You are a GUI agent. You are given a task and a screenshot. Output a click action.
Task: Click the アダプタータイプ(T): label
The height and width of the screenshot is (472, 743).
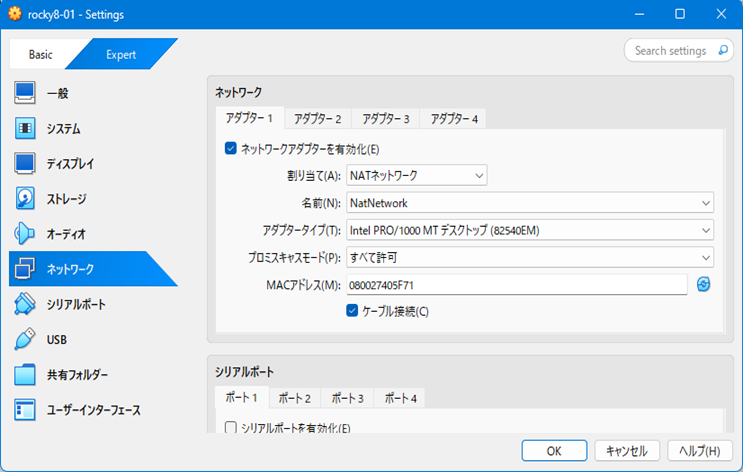tap(301, 230)
